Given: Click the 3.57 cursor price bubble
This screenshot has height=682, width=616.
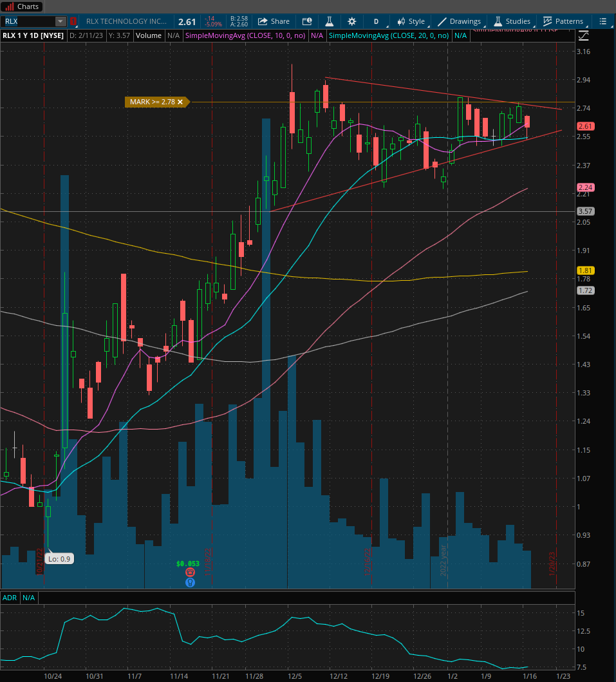Looking at the screenshot, I should coord(585,211).
